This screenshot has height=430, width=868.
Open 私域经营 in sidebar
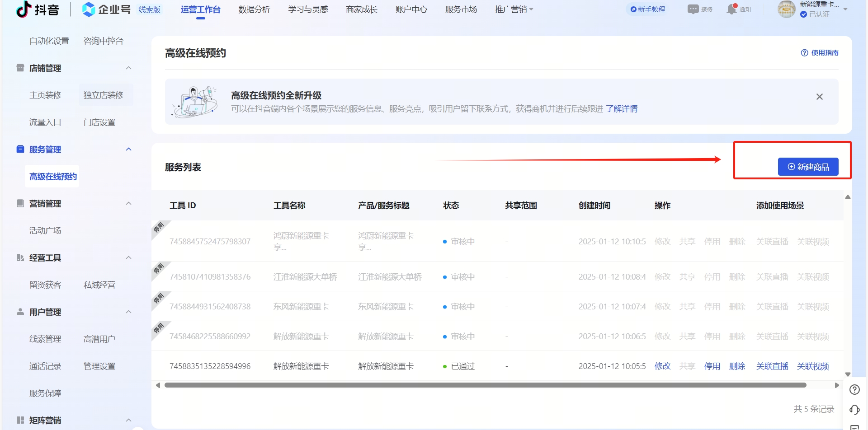(99, 285)
